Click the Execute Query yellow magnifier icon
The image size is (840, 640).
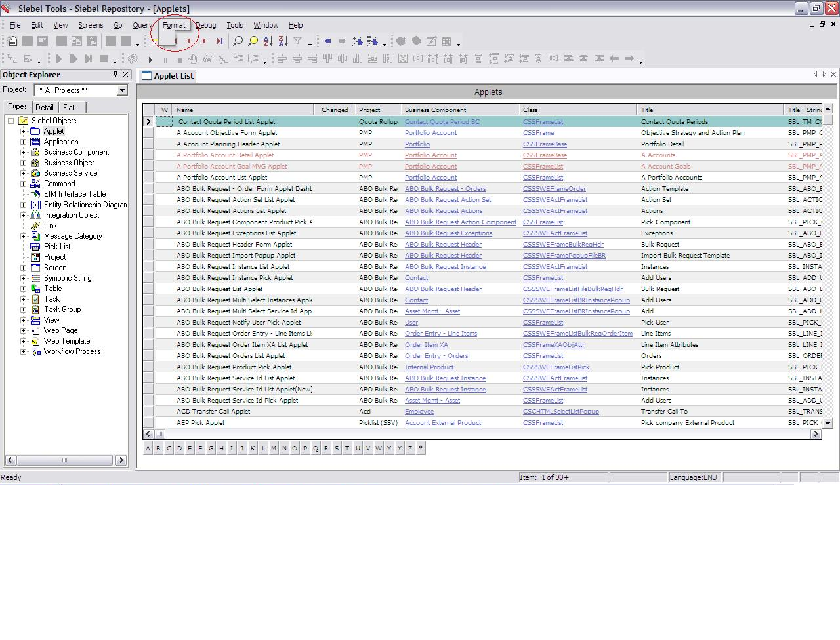253,41
